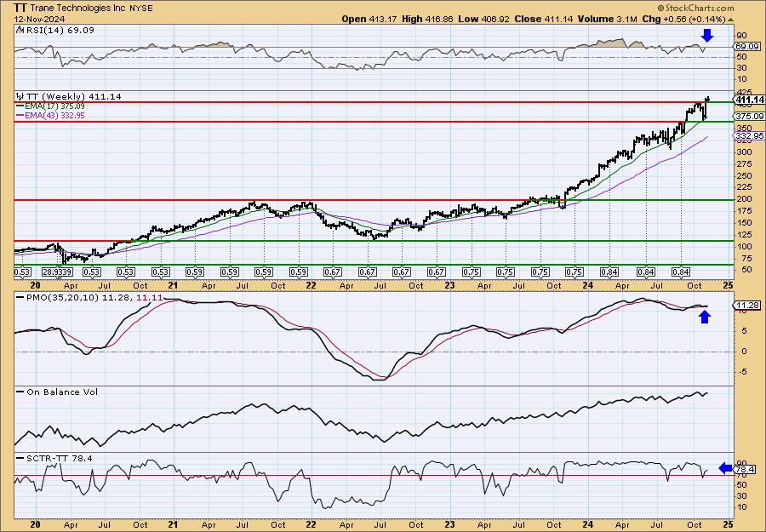
Task: Click the purple EMA(43) legend line
Action: [20, 116]
